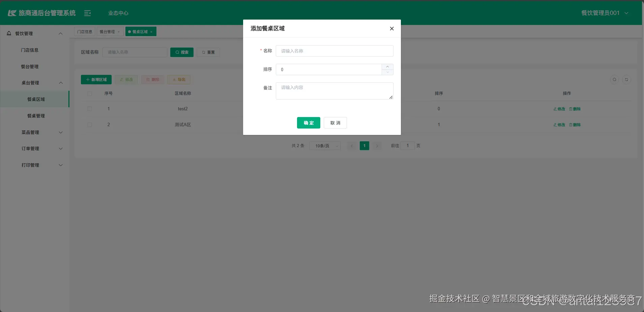Decrease 排序 value with the down arrow
Viewport: 644px width, 312px height.
pos(387,72)
